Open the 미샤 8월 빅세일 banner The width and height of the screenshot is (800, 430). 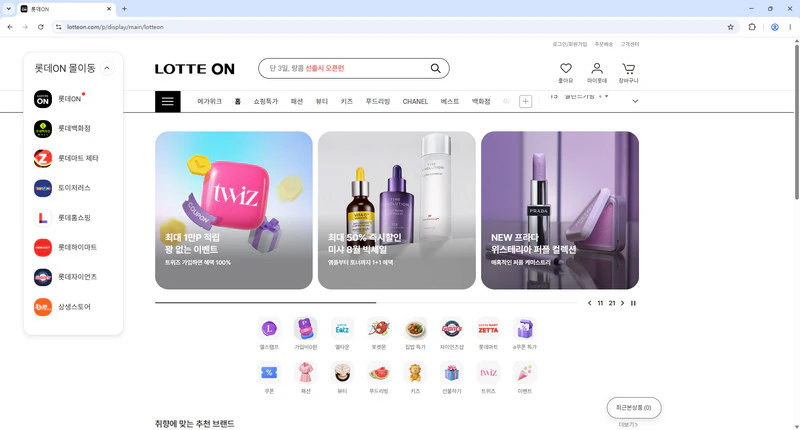pos(396,210)
